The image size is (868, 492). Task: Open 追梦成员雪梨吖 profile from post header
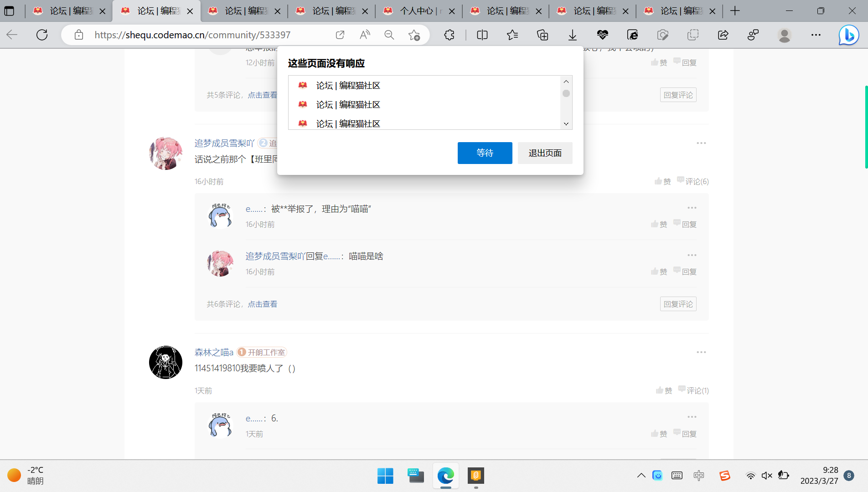pos(224,143)
